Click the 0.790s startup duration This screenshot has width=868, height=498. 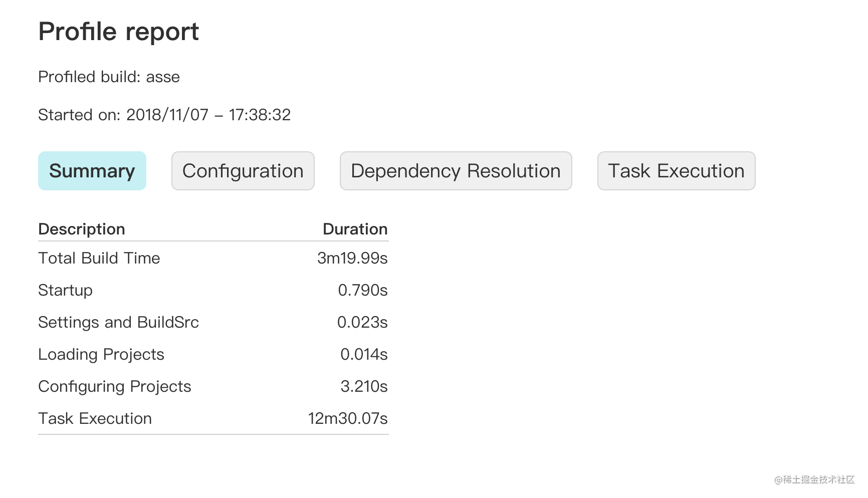[x=363, y=290]
